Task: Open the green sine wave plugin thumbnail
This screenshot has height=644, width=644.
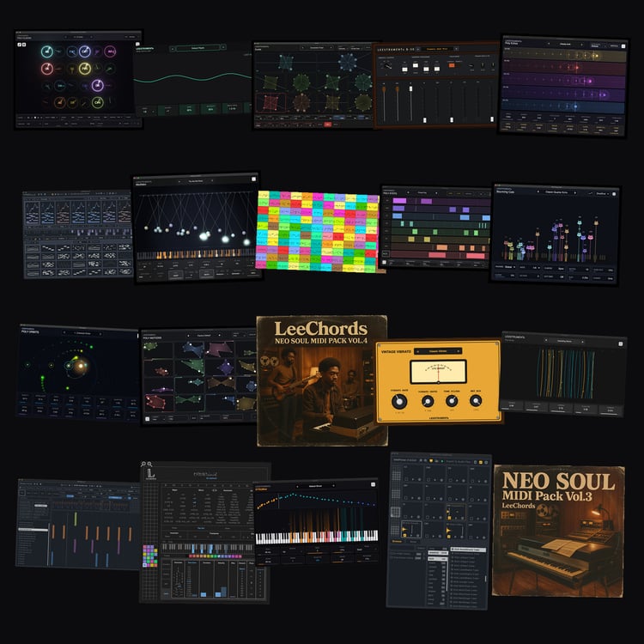Action: tap(193, 80)
